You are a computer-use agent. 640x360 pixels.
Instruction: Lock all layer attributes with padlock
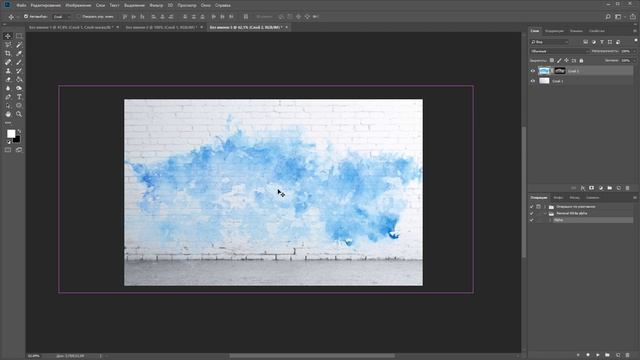coord(581,60)
